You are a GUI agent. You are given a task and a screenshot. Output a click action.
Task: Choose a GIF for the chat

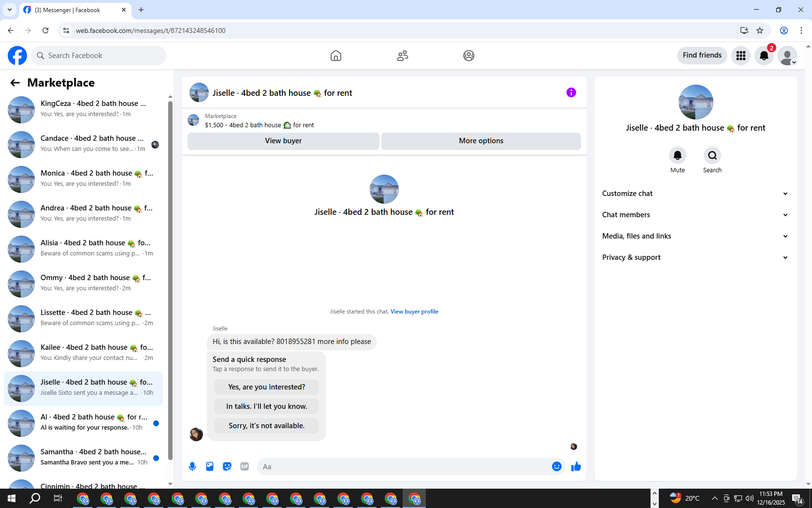pos(245,466)
